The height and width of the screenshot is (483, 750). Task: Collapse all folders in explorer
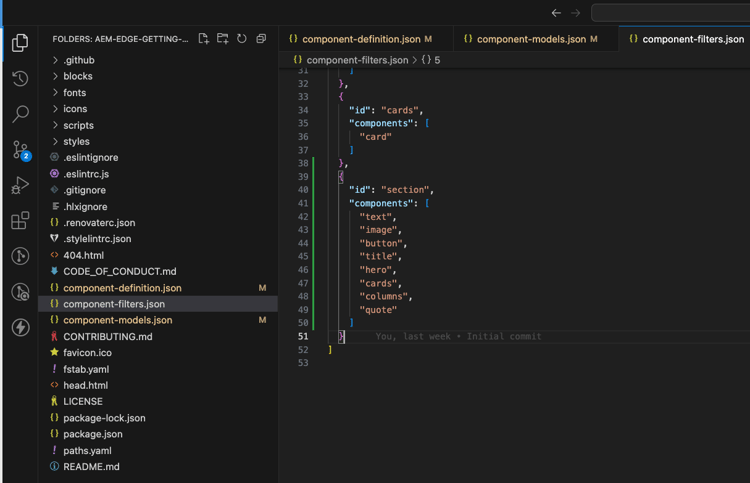(261, 39)
